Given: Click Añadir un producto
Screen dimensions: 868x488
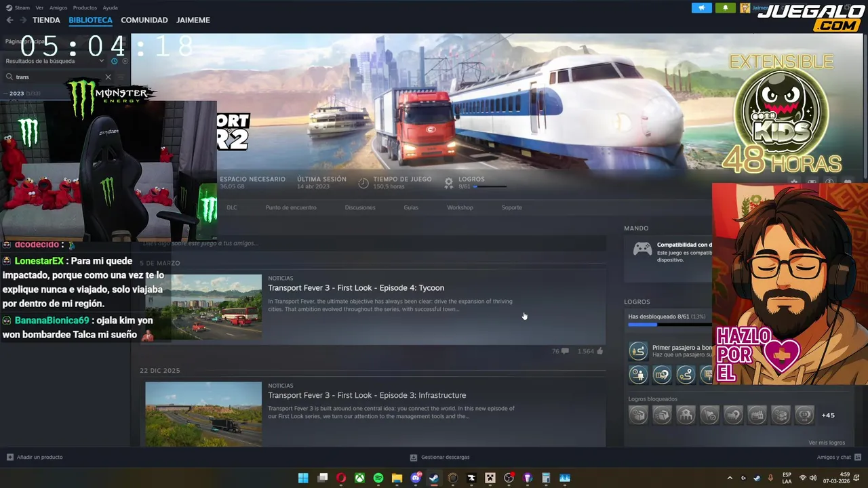Looking at the screenshot, I should (35, 457).
